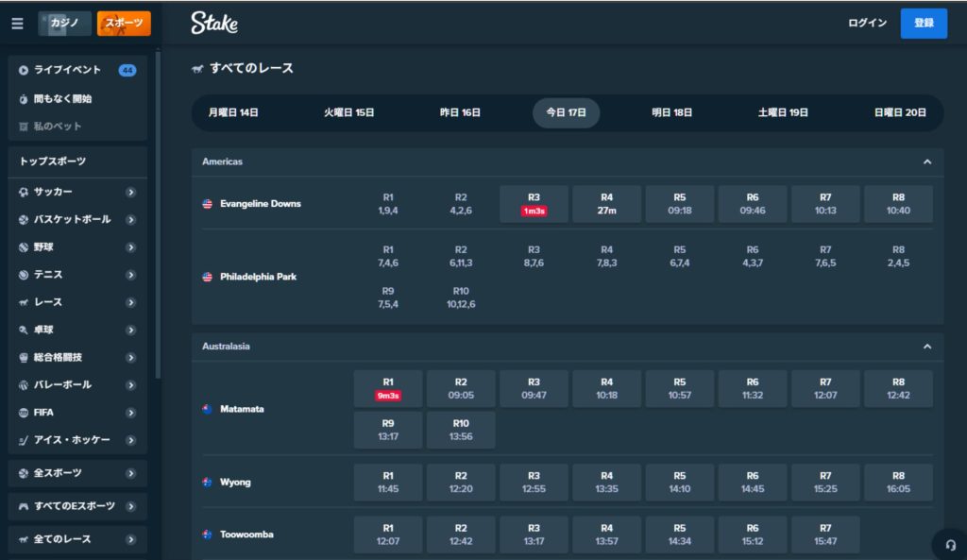
Task: Click the tennis ball icon
Action: pos(24,275)
